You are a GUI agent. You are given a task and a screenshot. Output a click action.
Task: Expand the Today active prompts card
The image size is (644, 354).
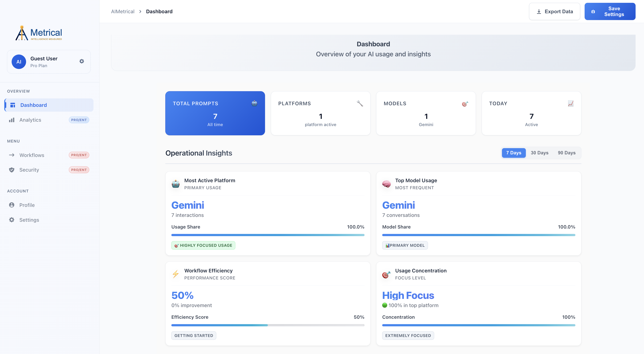[531, 113]
